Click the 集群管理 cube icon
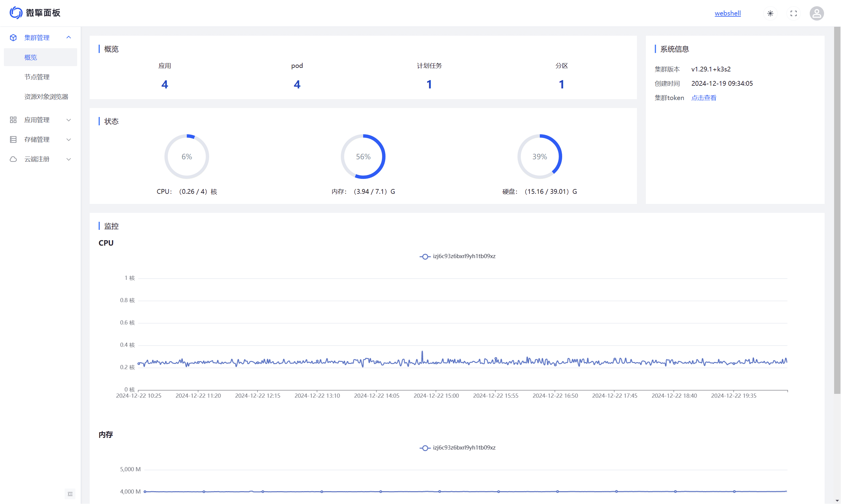The image size is (841, 504). pos(13,38)
